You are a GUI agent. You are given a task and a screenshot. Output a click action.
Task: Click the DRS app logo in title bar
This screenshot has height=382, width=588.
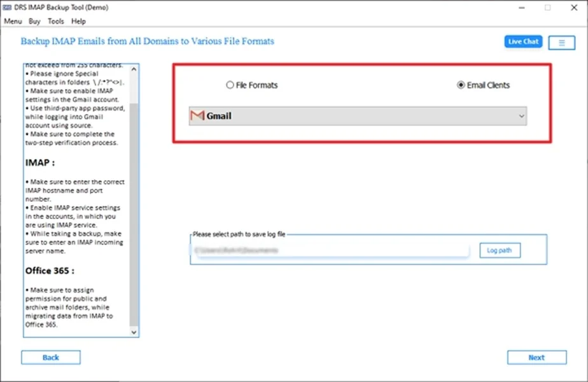(x=7, y=8)
